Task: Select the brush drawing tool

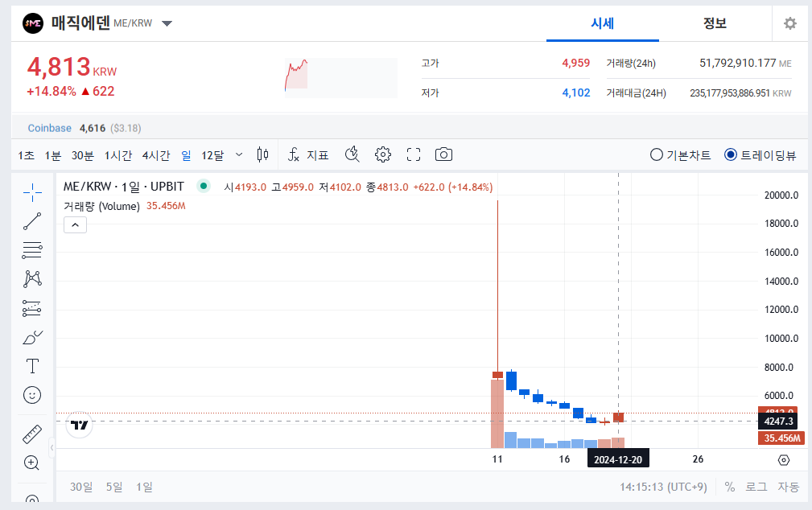Action: pos(32,338)
